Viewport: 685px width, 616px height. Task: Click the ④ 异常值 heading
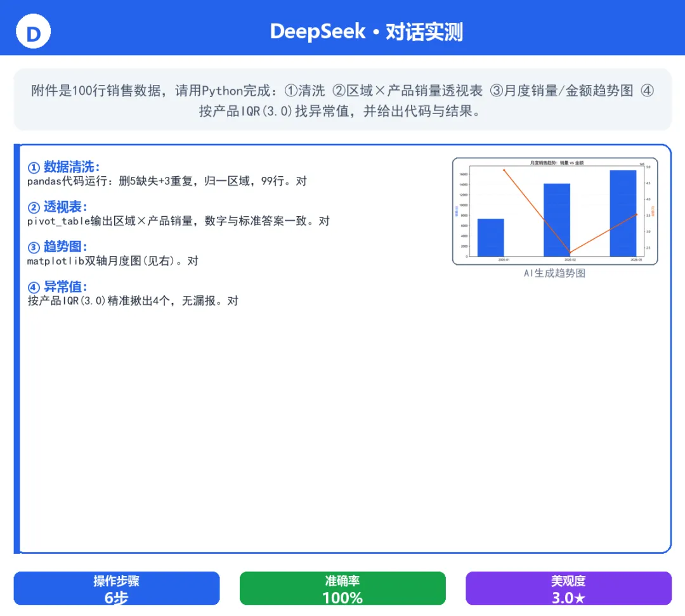coord(57,287)
